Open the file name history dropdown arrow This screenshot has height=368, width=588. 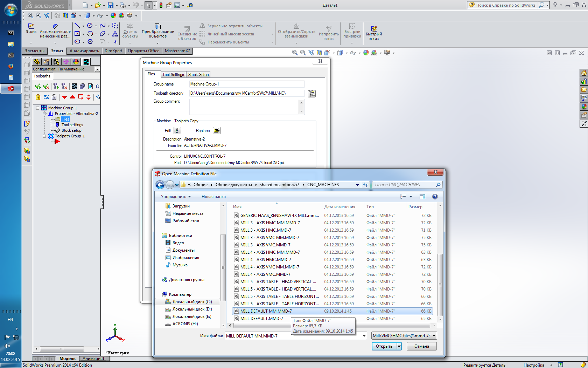pyautogui.click(x=364, y=336)
